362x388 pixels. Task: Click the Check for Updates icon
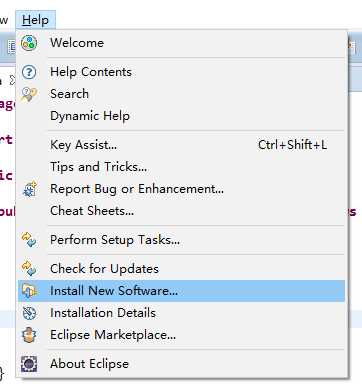29,269
